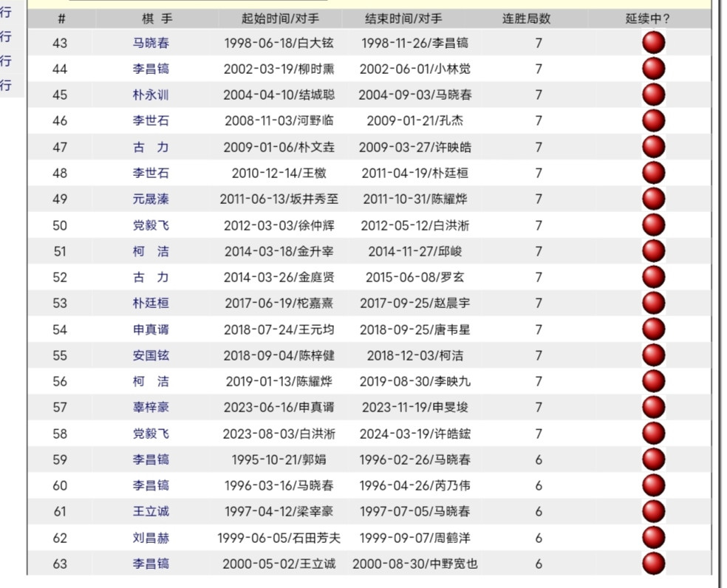Viewport: 727px width, 588px height.
Task: Select end cell 2000-08-30/中野宽也
Action: 415,564
